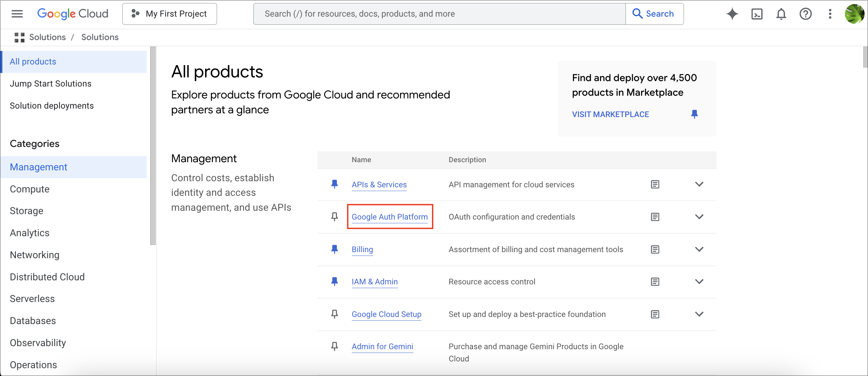Click the second Solutions breadcrumb

100,37
